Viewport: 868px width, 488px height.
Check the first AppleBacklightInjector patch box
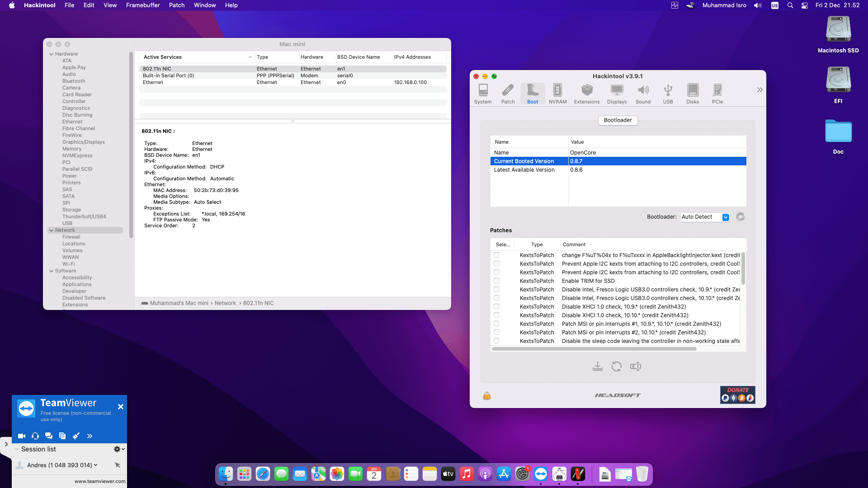click(496, 255)
